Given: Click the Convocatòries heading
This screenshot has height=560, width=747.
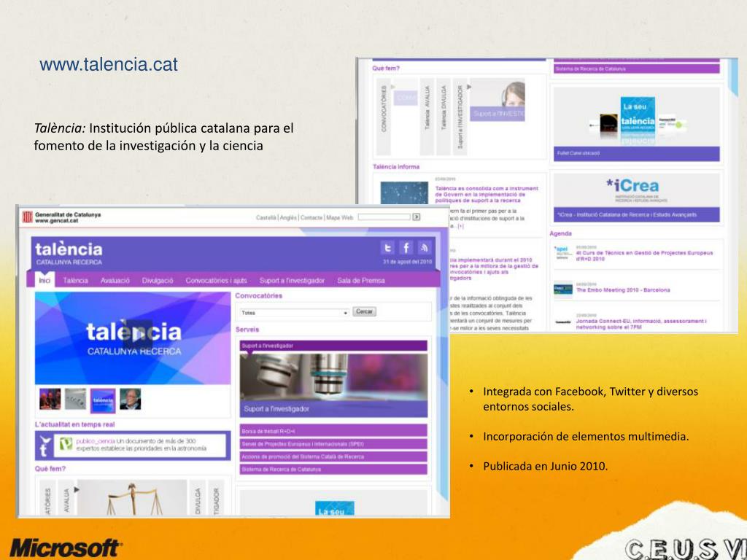Looking at the screenshot, I should (259, 296).
